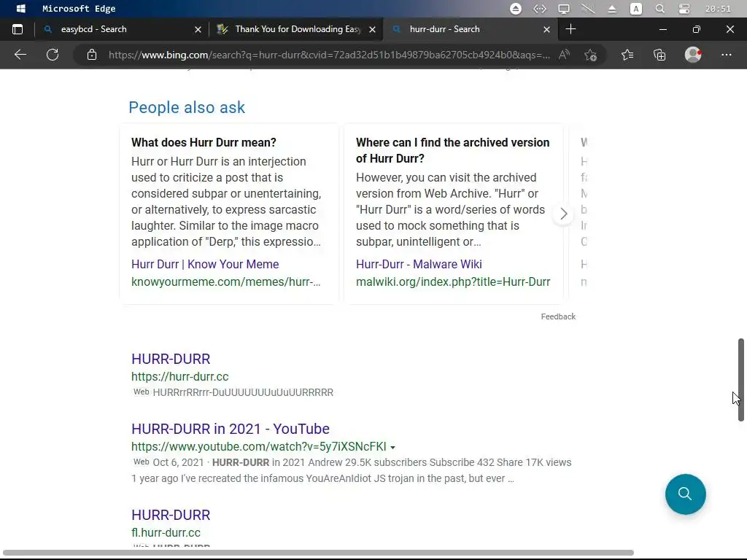747x560 pixels.
Task: Show next People also ask card arrow
Action: pos(564,214)
